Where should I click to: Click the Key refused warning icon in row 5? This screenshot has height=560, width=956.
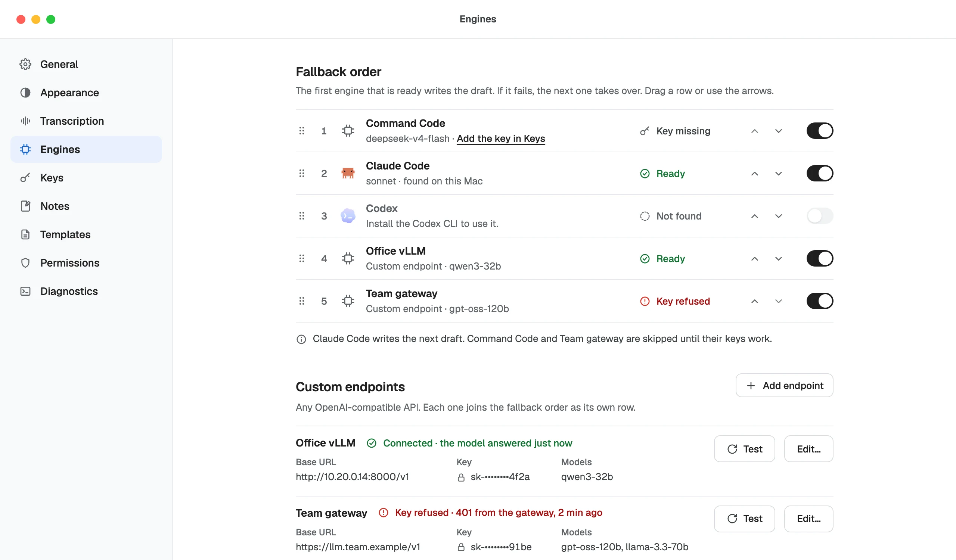point(645,301)
